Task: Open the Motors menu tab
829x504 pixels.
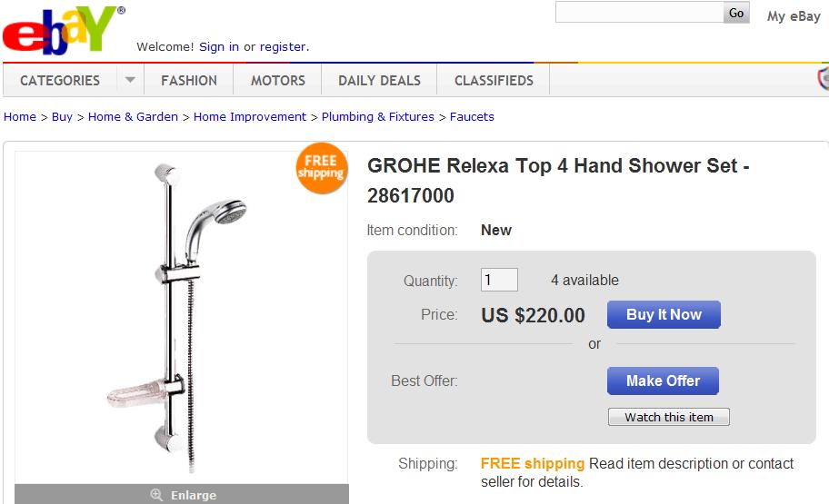Action: pyautogui.click(x=278, y=80)
